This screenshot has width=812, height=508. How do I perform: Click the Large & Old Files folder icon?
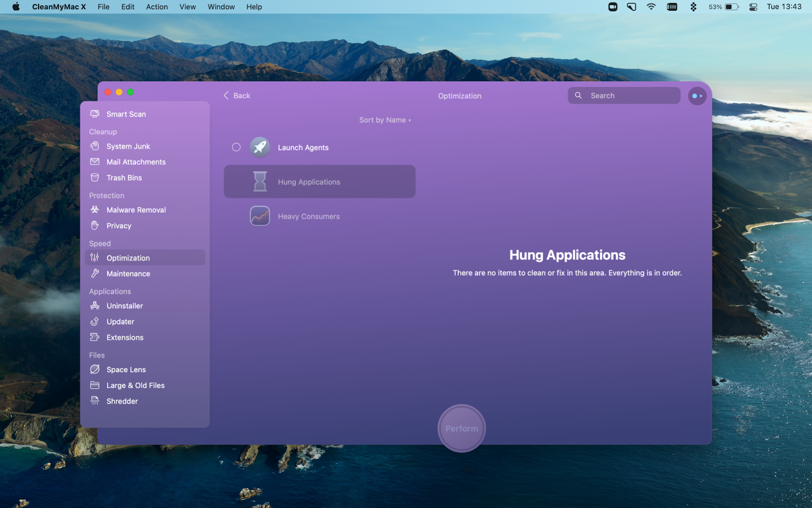click(95, 385)
